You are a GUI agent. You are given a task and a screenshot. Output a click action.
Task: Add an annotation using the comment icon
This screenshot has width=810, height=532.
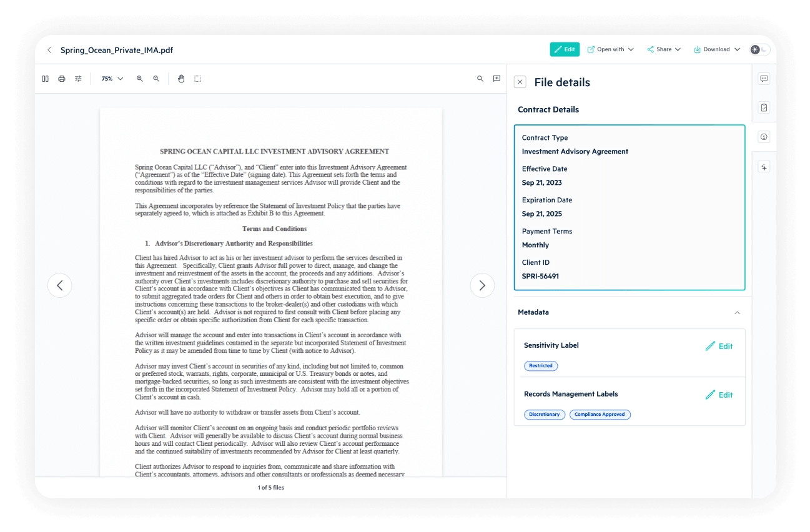tap(496, 79)
